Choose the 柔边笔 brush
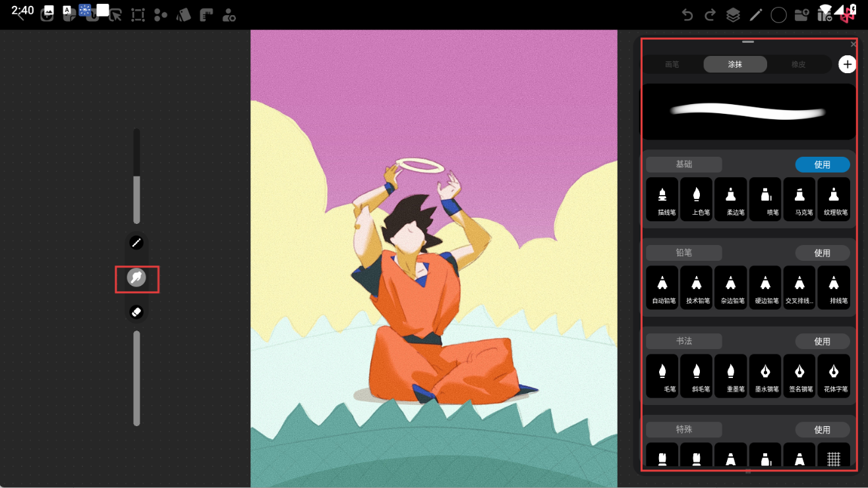 731,199
